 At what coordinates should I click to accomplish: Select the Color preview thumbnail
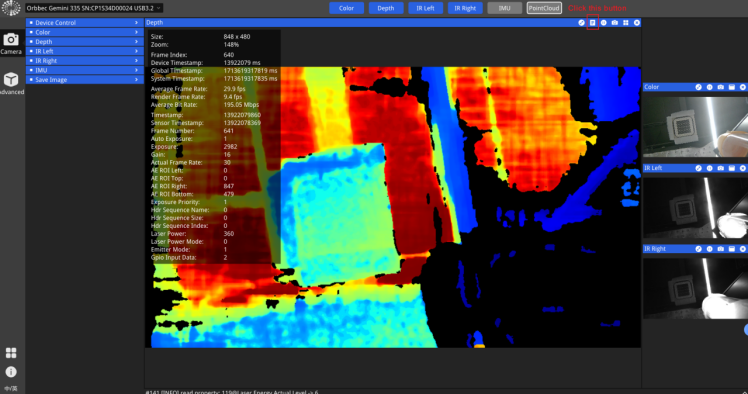click(x=695, y=126)
